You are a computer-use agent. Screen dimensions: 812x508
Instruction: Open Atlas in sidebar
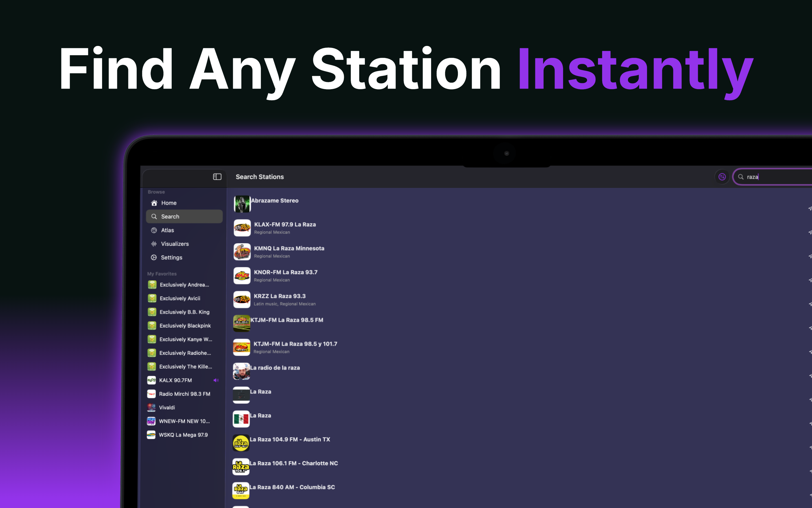pos(184,230)
